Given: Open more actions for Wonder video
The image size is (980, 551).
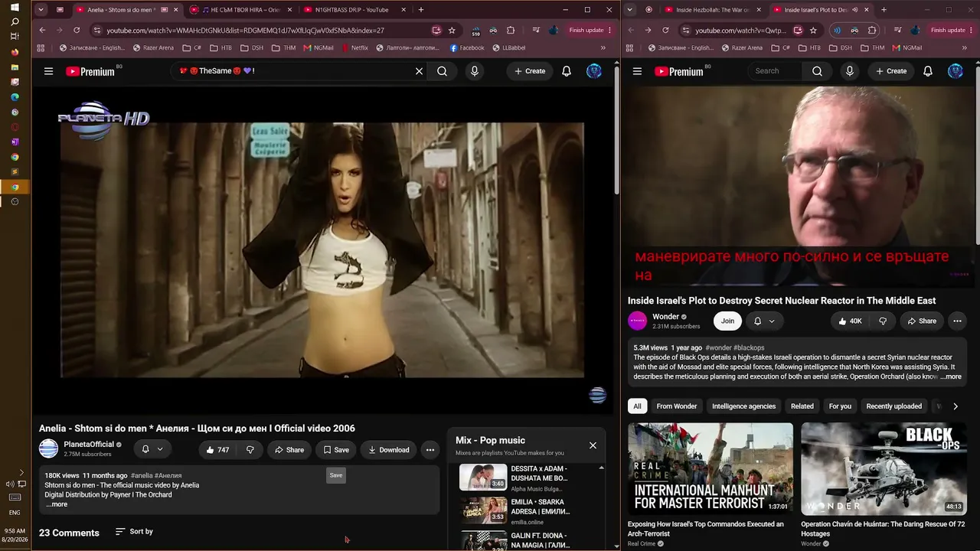Looking at the screenshot, I should pyautogui.click(x=957, y=321).
